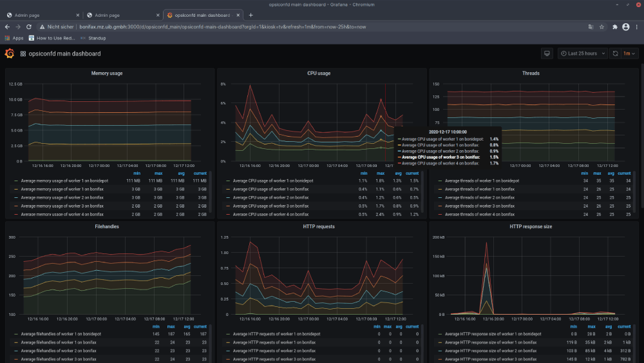Open the Chromium profile avatar icon
The width and height of the screenshot is (644, 363).
pos(625,26)
